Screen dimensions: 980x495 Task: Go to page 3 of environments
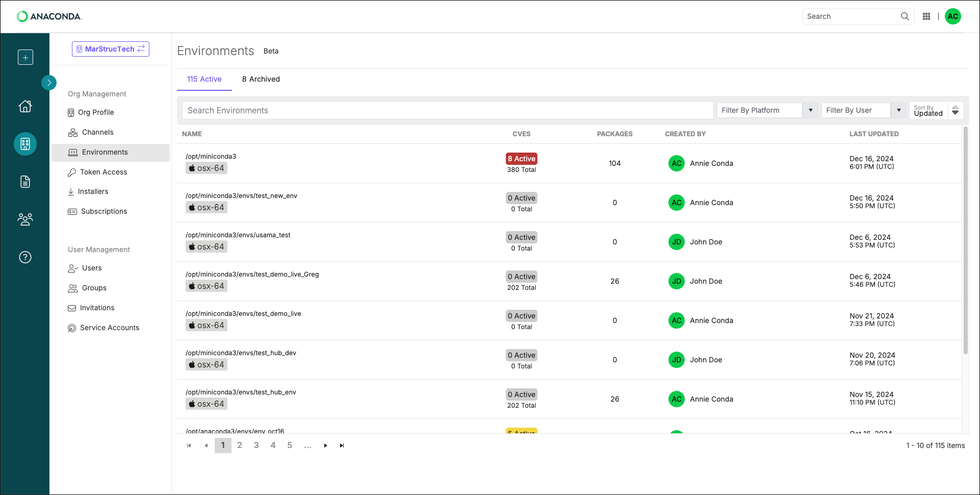point(256,445)
